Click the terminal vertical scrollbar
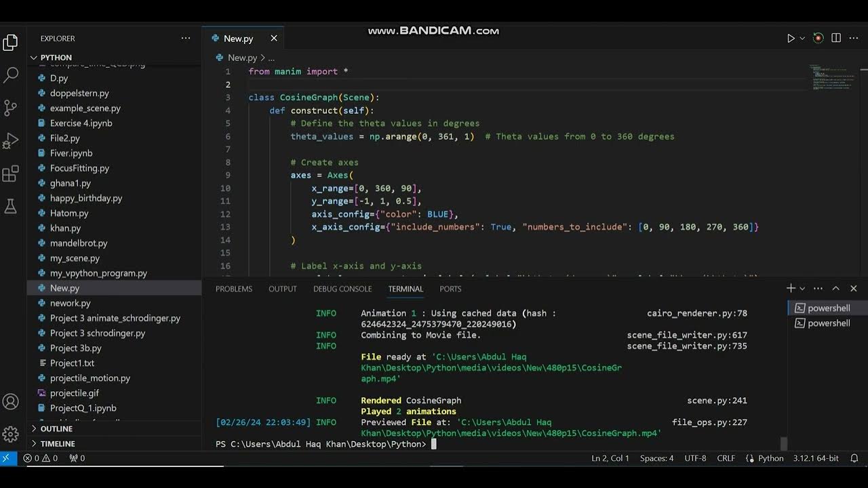The image size is (868, 488). (784, 443)
